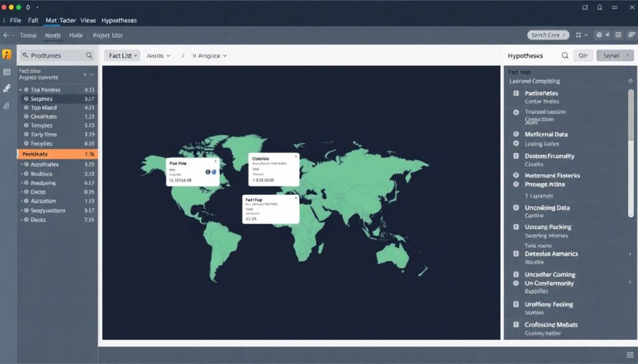Click the orange app logo at top left

tap(7, 55)
